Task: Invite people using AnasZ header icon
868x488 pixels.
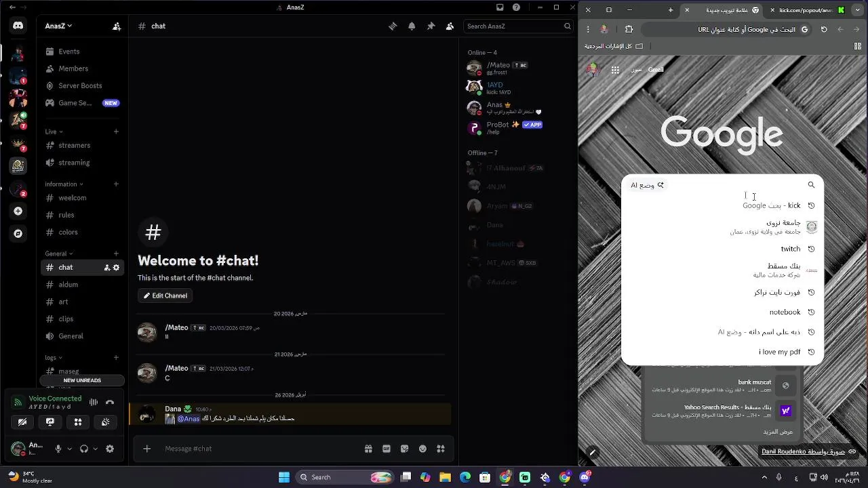Action: coord(117,26)
